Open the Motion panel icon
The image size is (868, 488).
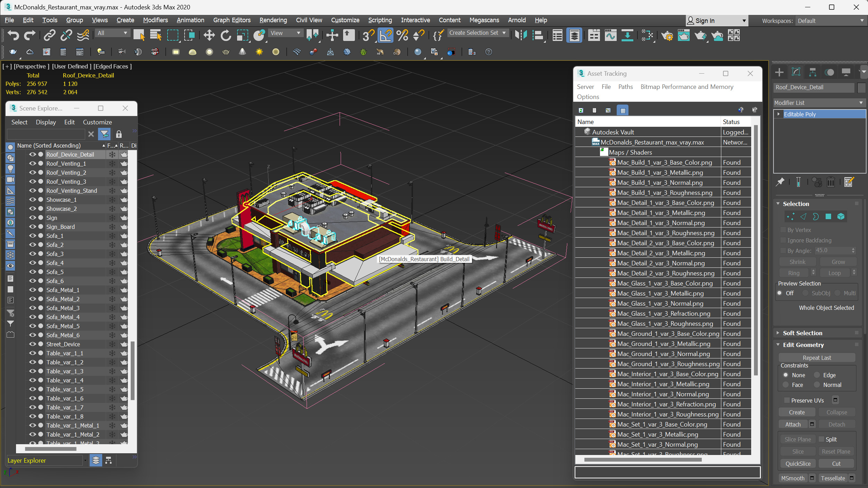point(829,72)
